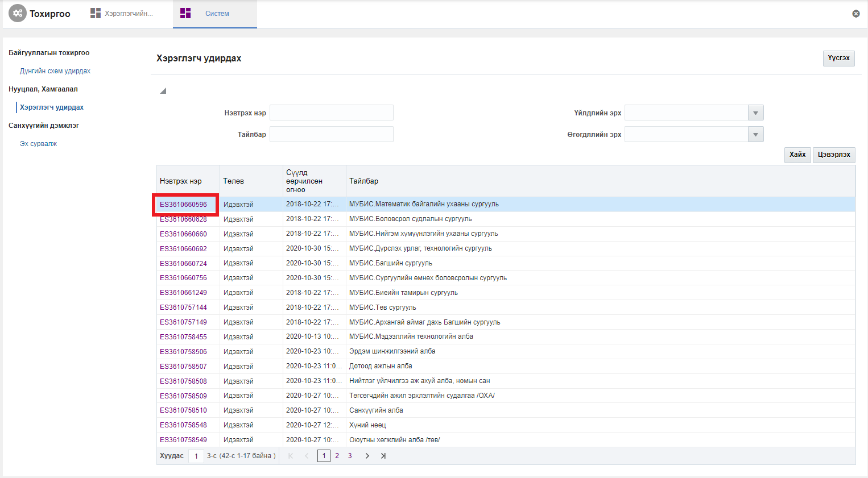This screenshot has height=478, width=868.
Task: Select page 1 in pagination
Action: [324, 456]
